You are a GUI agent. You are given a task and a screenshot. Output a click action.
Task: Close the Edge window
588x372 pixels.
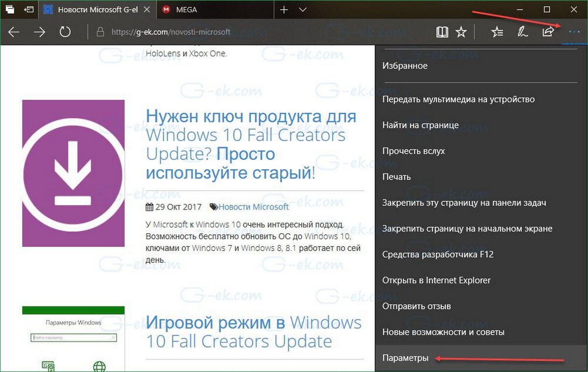coord(574,9)
